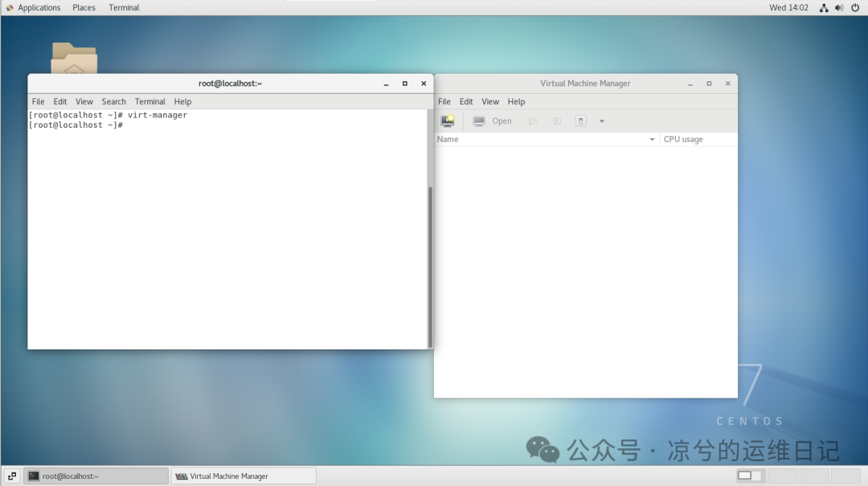The image size is (868, 486).
Task: Sort by Name column header
Action: [x=547, y=140]
